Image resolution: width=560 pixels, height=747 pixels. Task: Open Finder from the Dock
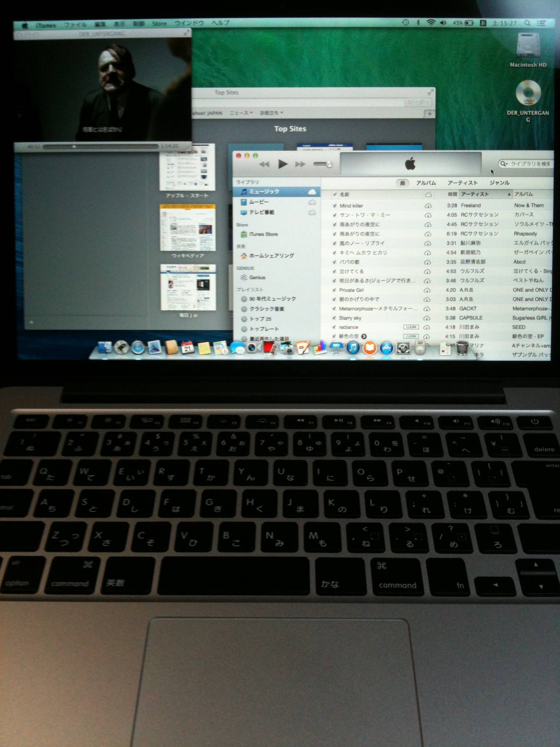105,348
